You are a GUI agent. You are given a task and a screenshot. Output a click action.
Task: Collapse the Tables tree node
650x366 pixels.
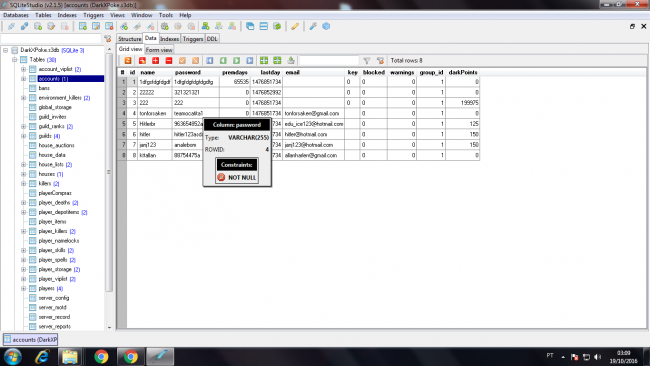15,60
